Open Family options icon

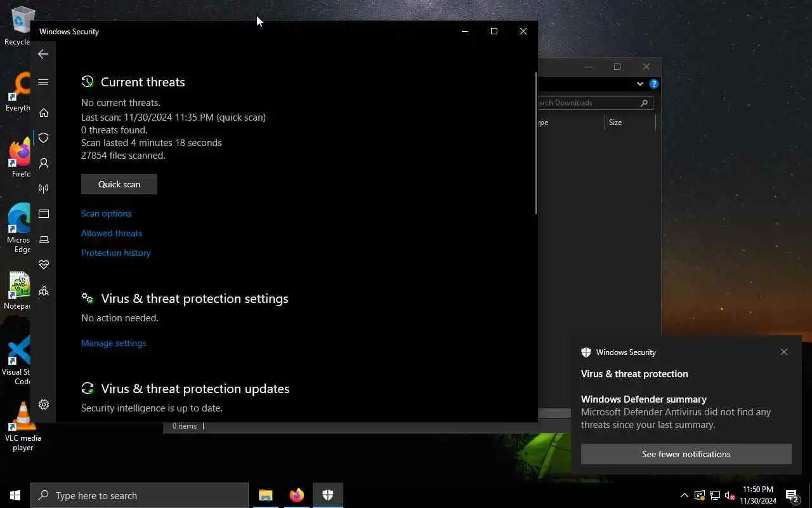pyautogui.click(x=43, y=291)
